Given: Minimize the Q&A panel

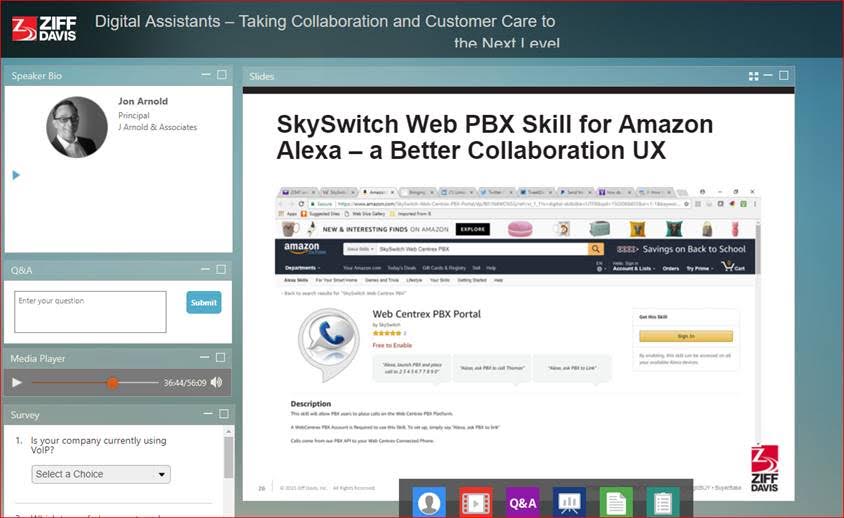Looking at the screenshot, I should click(206, 269).
